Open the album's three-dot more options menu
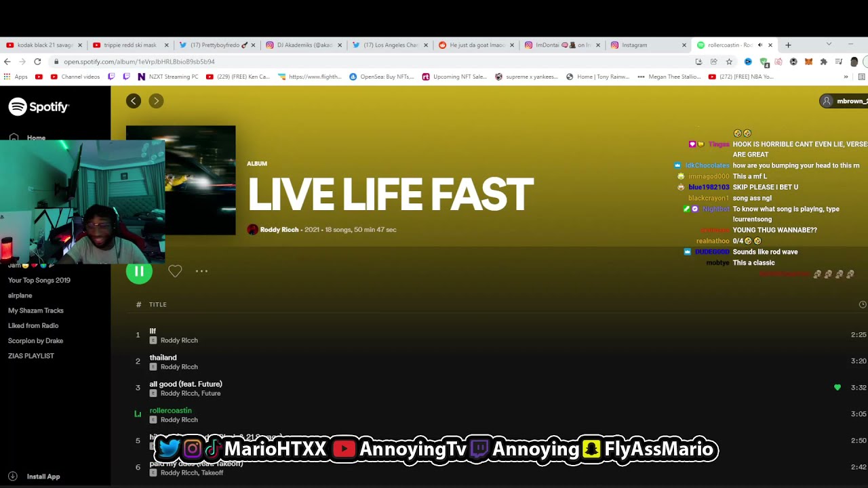The width and height of the screenshot is (868, 488). pyautogui.click(x=201, y=271)
